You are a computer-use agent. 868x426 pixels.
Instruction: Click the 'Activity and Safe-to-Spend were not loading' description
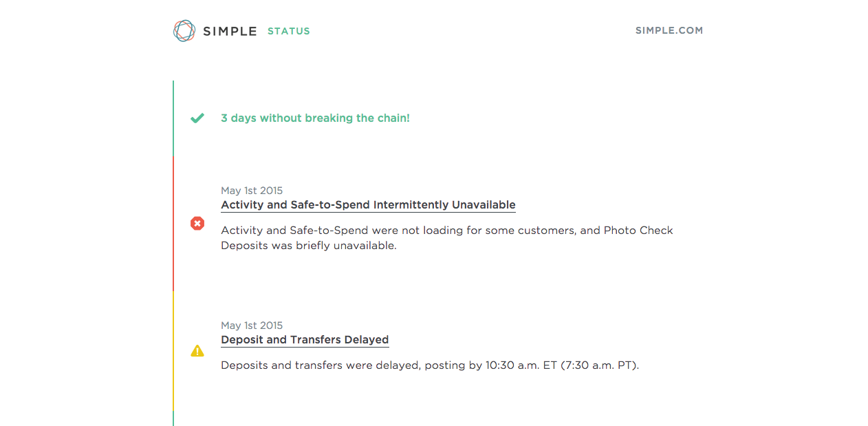(x=446, y=231)
